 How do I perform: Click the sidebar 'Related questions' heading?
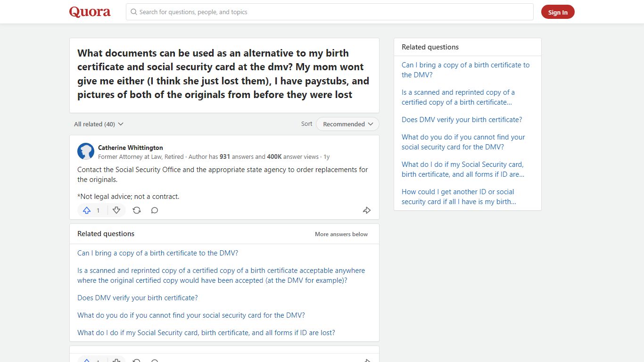[x=430, y=47]
